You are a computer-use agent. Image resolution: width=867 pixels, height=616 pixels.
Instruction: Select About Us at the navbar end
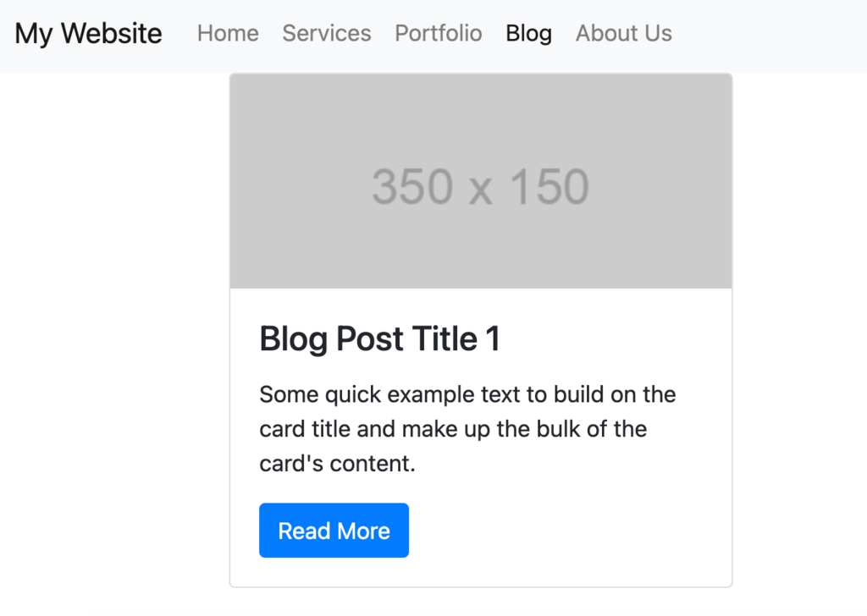[x=623, y=33]
